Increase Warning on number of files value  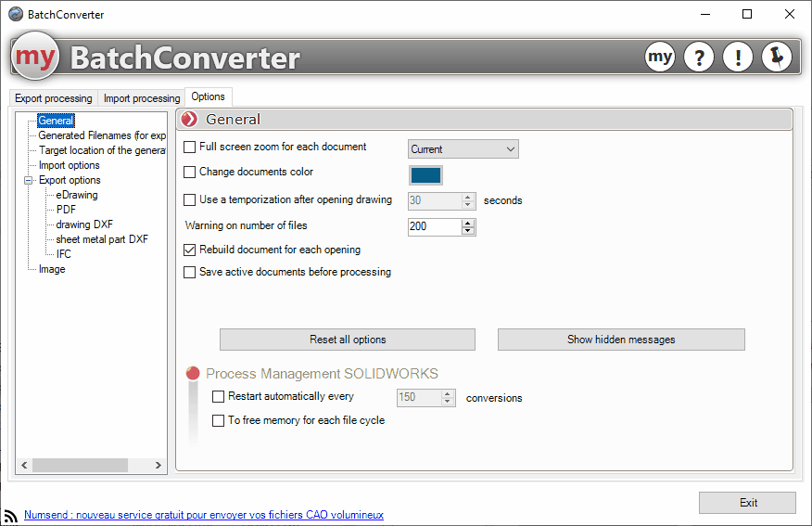pos(468,223)
